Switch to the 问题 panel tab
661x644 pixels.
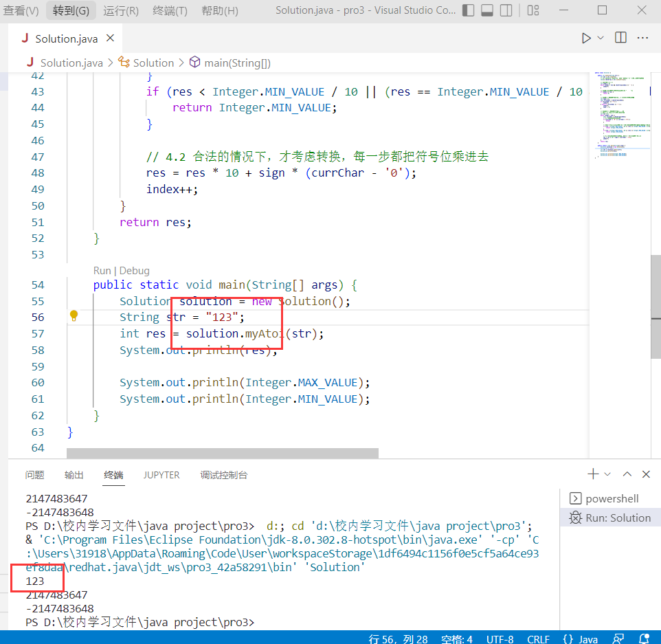tap(34, 476)
